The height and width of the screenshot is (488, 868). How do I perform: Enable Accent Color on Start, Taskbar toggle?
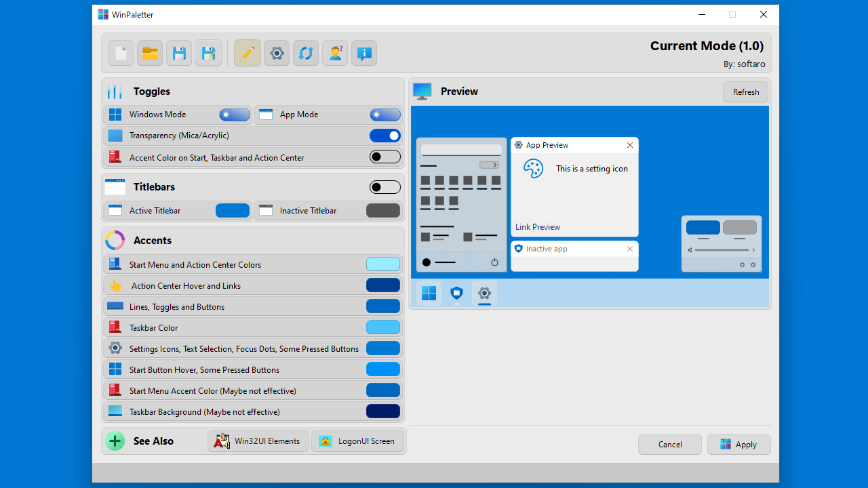pos(385,157)
